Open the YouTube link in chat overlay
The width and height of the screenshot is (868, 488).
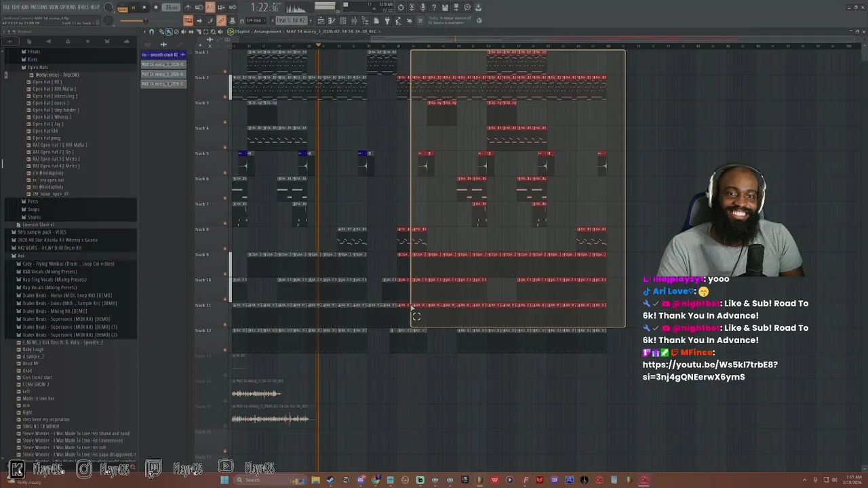pos(710,371)
